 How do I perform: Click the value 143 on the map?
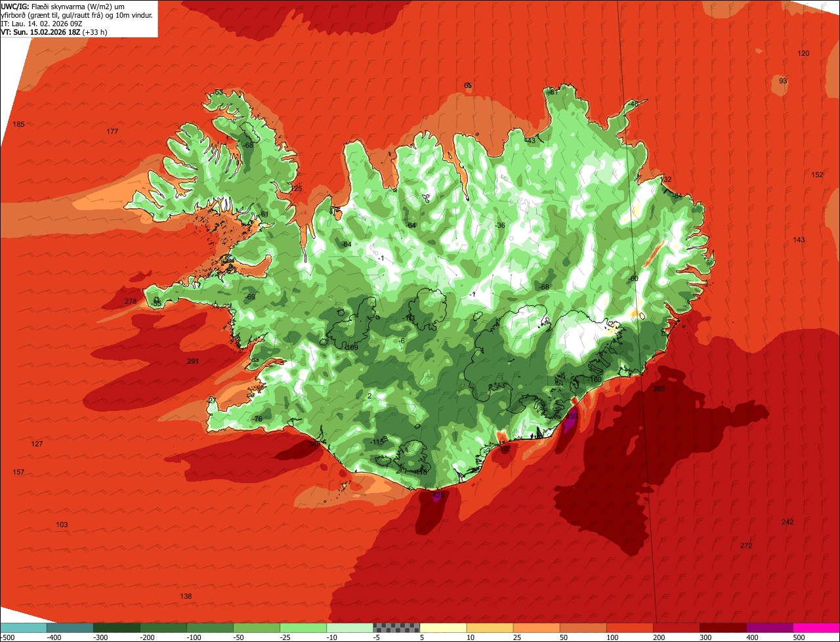pos(799,240)
